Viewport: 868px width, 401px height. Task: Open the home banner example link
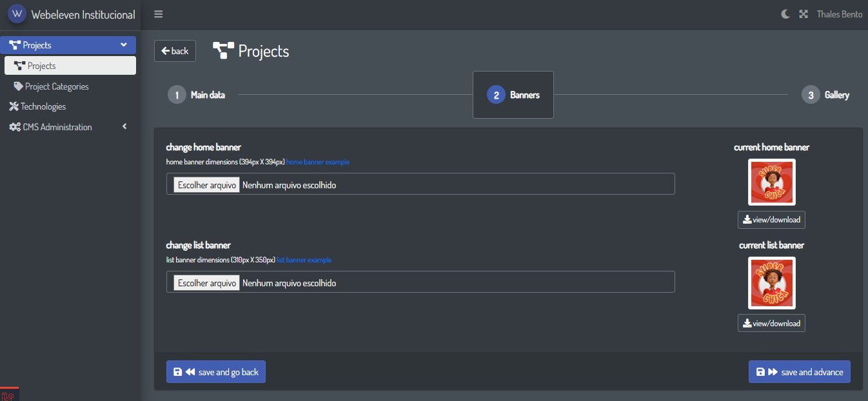[x=318, y=162]
